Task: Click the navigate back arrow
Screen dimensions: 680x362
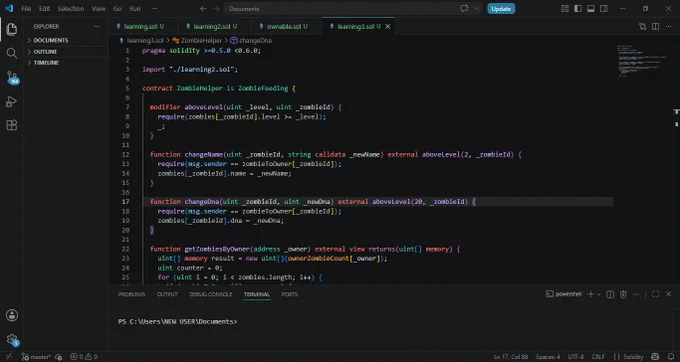Action: (203, 9)
